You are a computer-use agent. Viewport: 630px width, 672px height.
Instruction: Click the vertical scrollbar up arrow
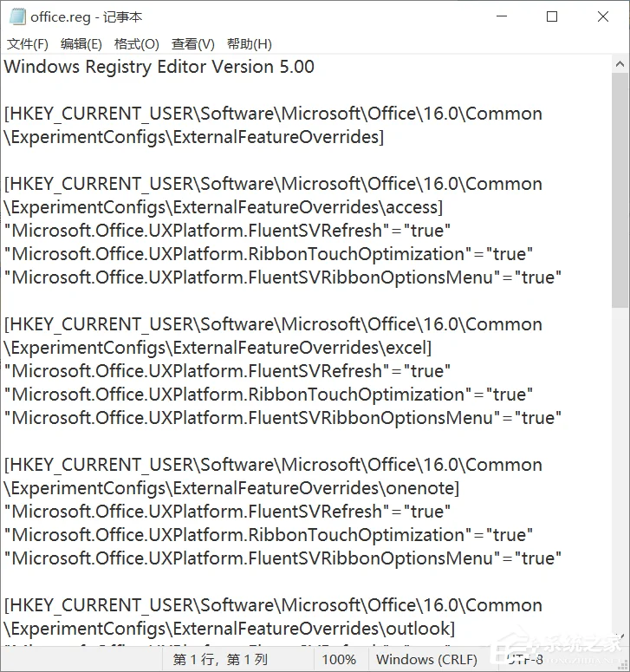coord(620,63)
